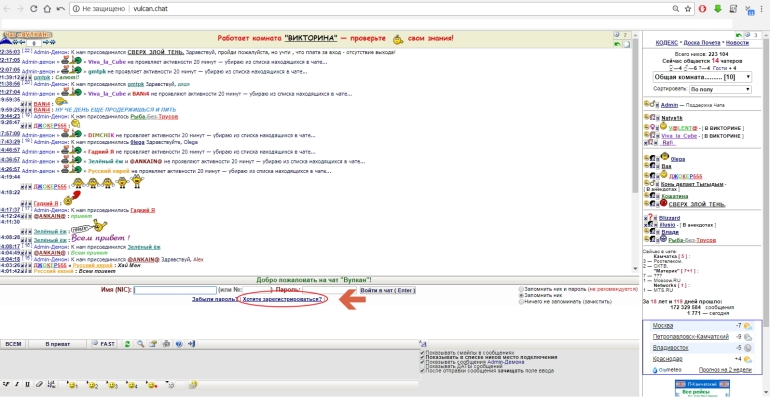Click the FAST mode button
Viewport: 770px width, 399px height.
tap(104, 344)
